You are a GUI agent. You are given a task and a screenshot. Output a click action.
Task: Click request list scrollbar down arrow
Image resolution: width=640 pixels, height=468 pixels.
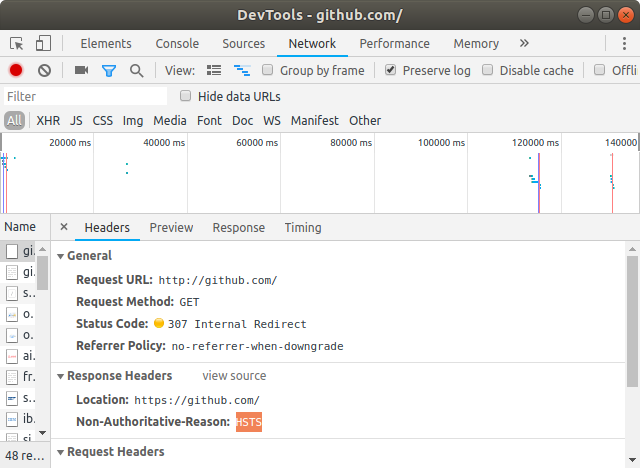(42, 433)
